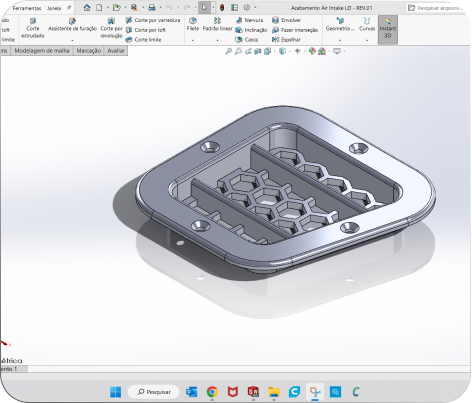Choose Assistente de furação tool
This screenshot has width=472, height=403.
tap(72, 25)
